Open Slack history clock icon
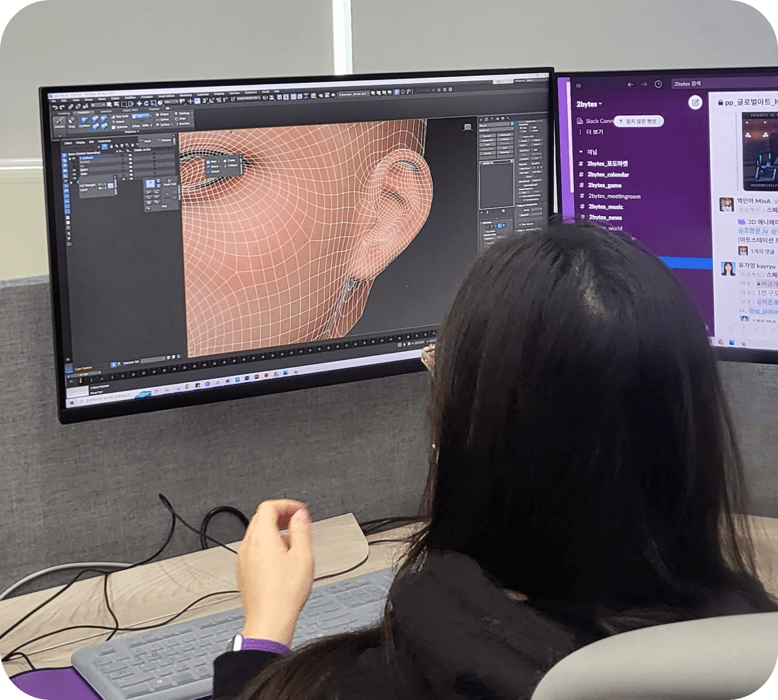 pyautogui.click(x=658, y=84)
